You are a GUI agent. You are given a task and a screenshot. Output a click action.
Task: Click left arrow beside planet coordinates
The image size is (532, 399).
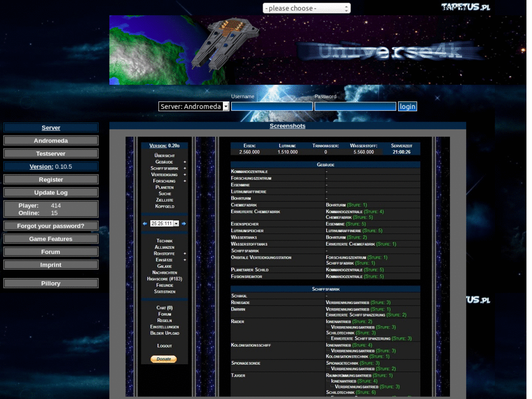tap(145, 223)
